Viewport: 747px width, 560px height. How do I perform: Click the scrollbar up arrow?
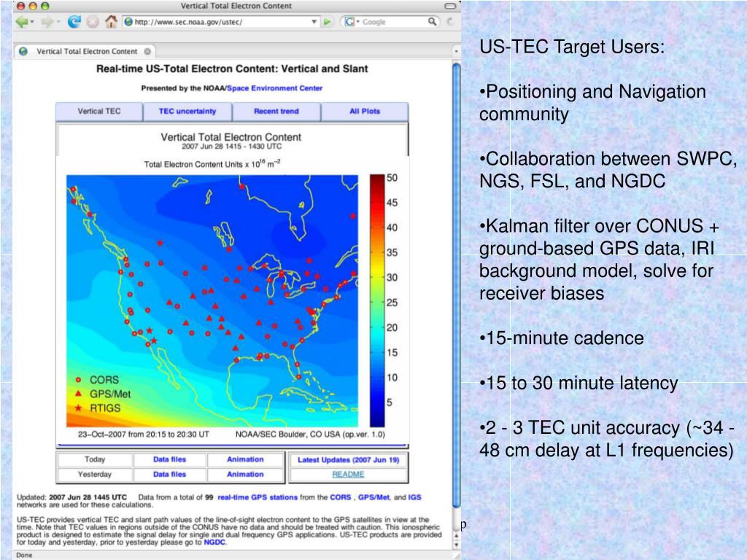(457, 537)
